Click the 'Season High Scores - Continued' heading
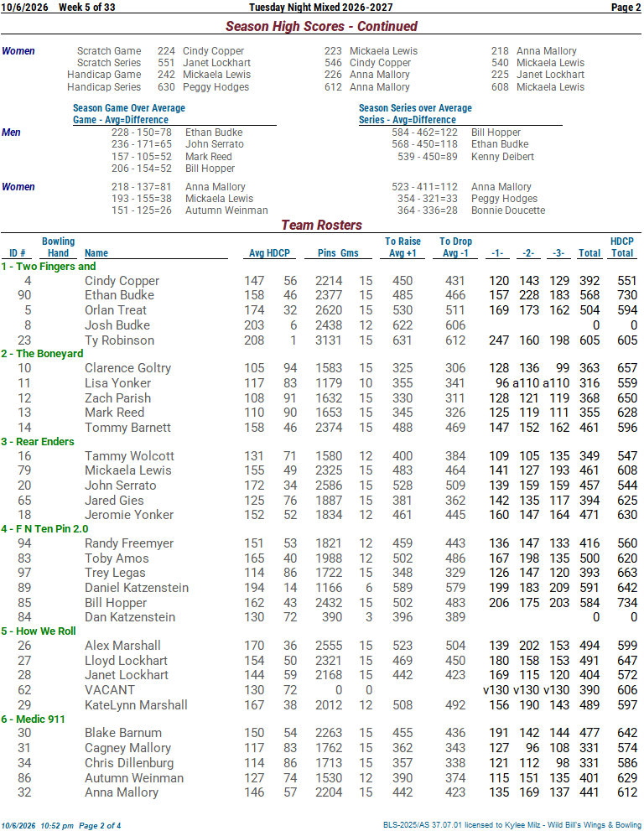The image size is (644, 831). [321, 26]
